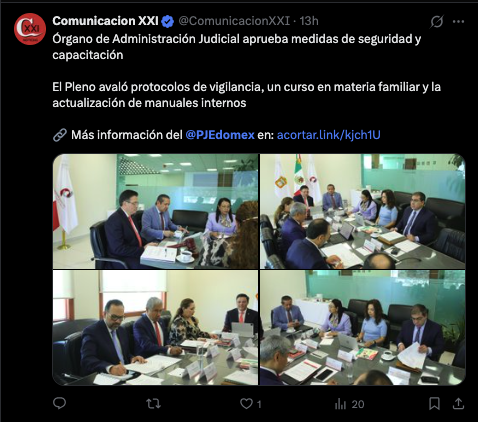View bottom-right photo of meeting table
Screen dimensions: 478x422
point(362,328)
